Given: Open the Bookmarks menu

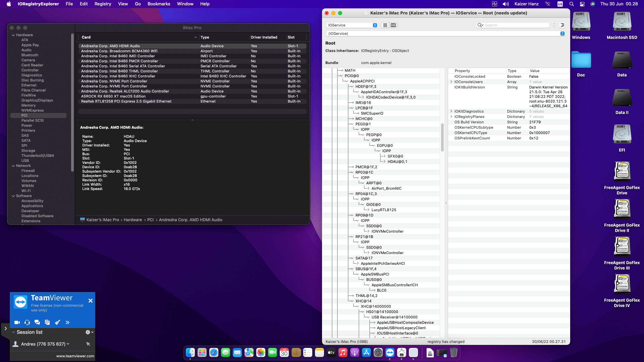Looking at the screenshot, I should coord(159,4).
